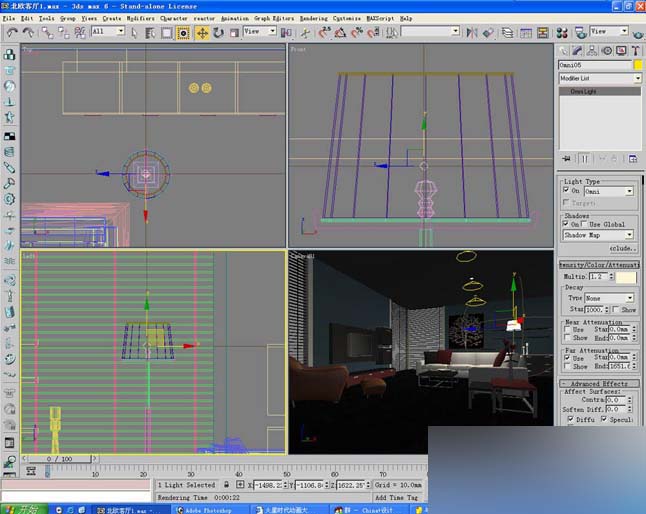Click the Undo arrow icon
Image resolution: width=646 pixels, height=514 pixels.
(x=11, y=32)
